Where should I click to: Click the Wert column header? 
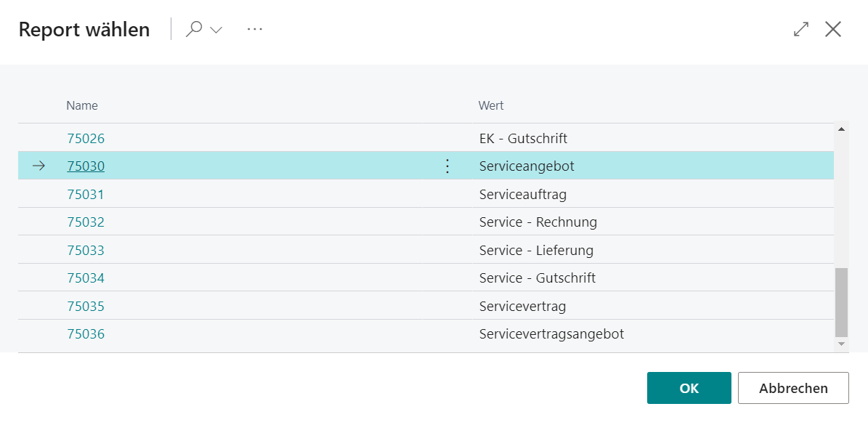pyautogui.click(x=491, y=106)
